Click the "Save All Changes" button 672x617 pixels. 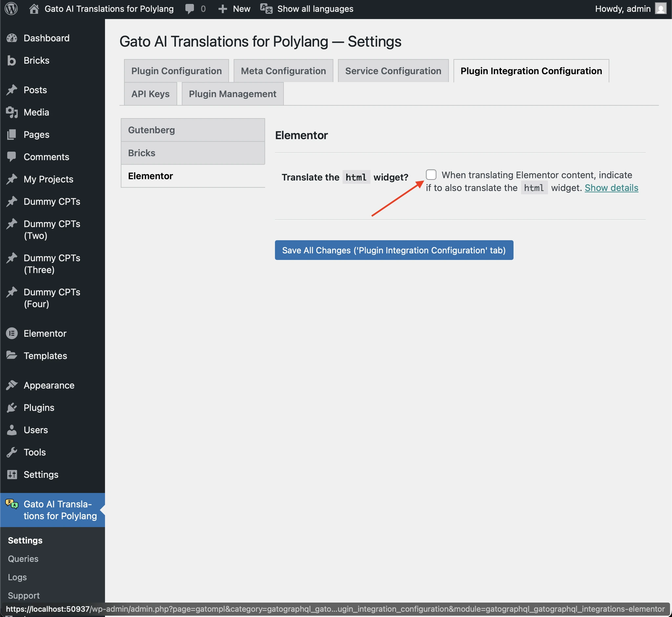pyautogui.click(x=394, y=250)
